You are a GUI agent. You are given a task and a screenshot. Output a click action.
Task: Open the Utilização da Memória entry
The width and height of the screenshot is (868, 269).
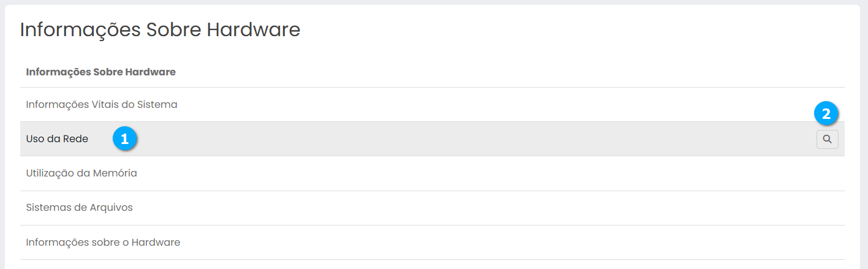[81, 173]
